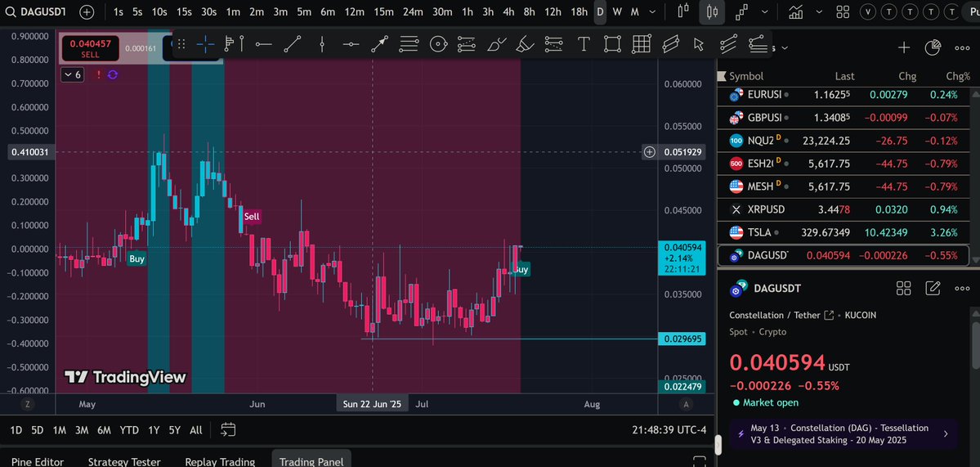
Task: Open the Strategy Tester tab
Action: (x=124, y=461)
